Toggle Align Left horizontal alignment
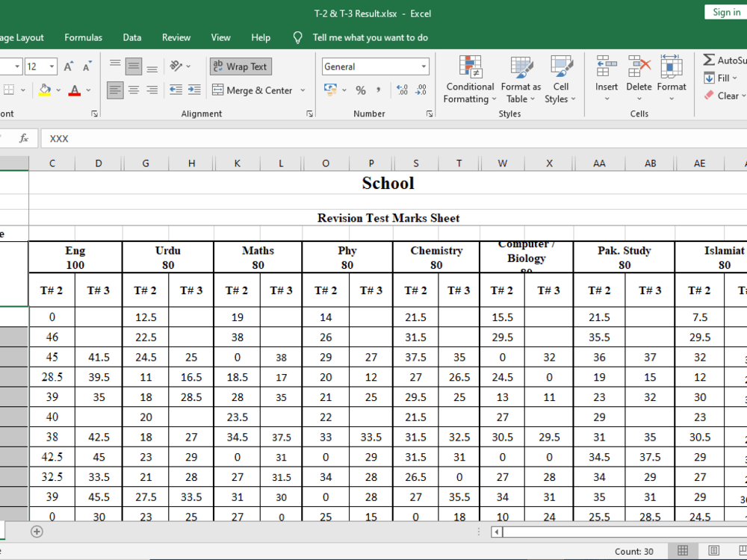Screen dimensions: 747x560 (115, 90)
